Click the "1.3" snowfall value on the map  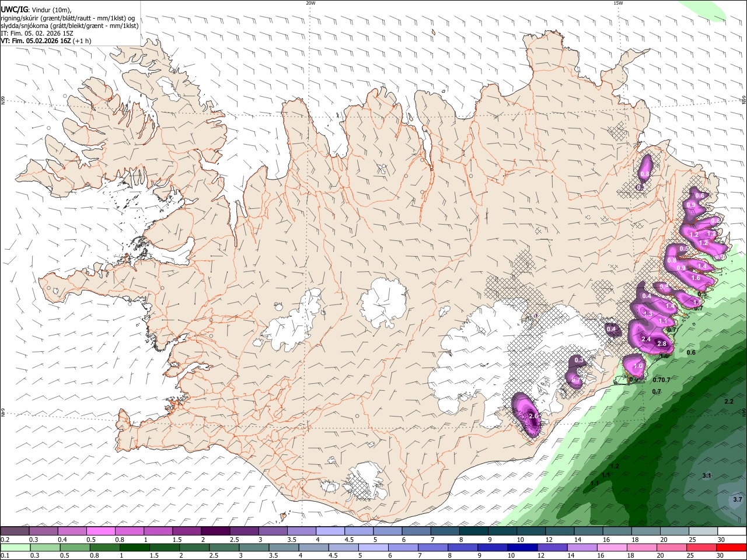point(648,314)
